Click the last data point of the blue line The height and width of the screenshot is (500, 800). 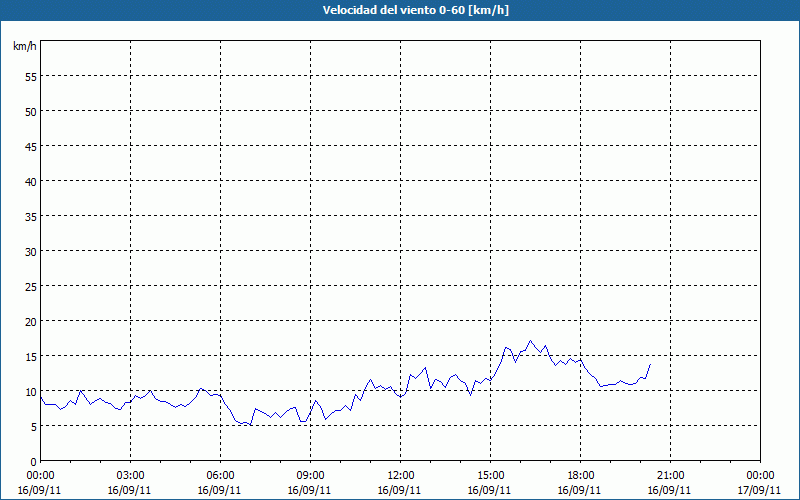(650, 364)
